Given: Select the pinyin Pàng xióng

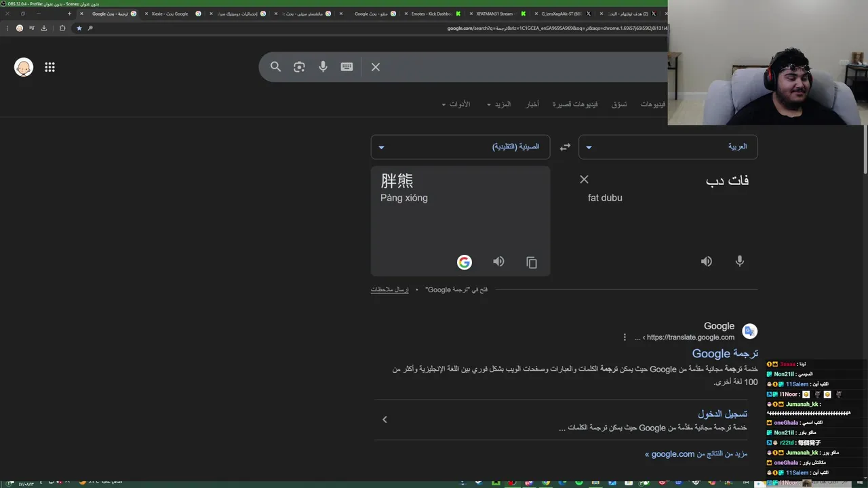Looking at the screenshot, I should (404, 198).
